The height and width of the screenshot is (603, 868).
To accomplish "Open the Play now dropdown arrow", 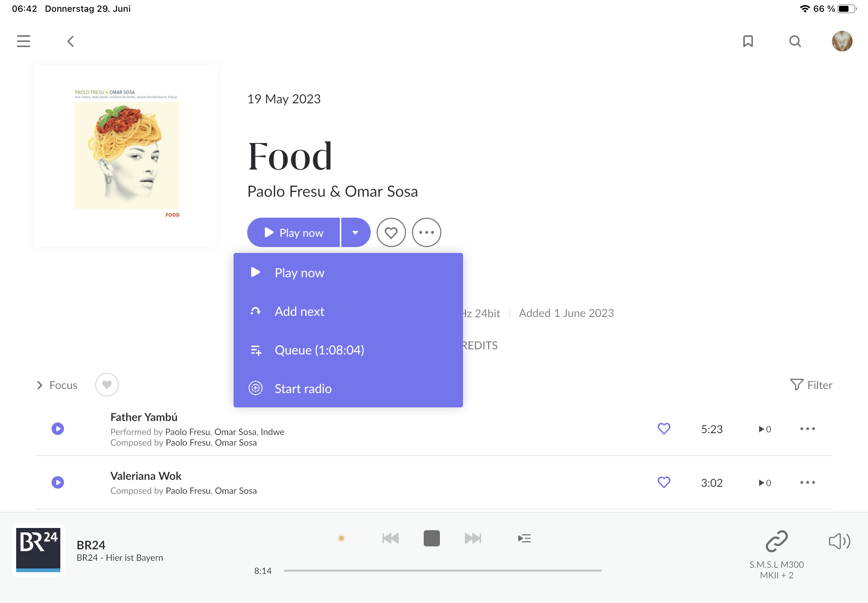I will click(x=355, y=232).
